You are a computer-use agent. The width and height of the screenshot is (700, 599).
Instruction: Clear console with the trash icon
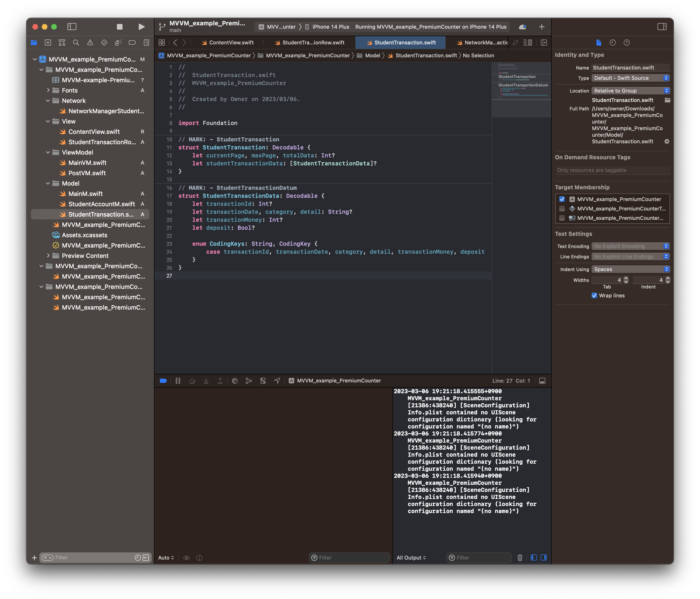pos(520,558)
